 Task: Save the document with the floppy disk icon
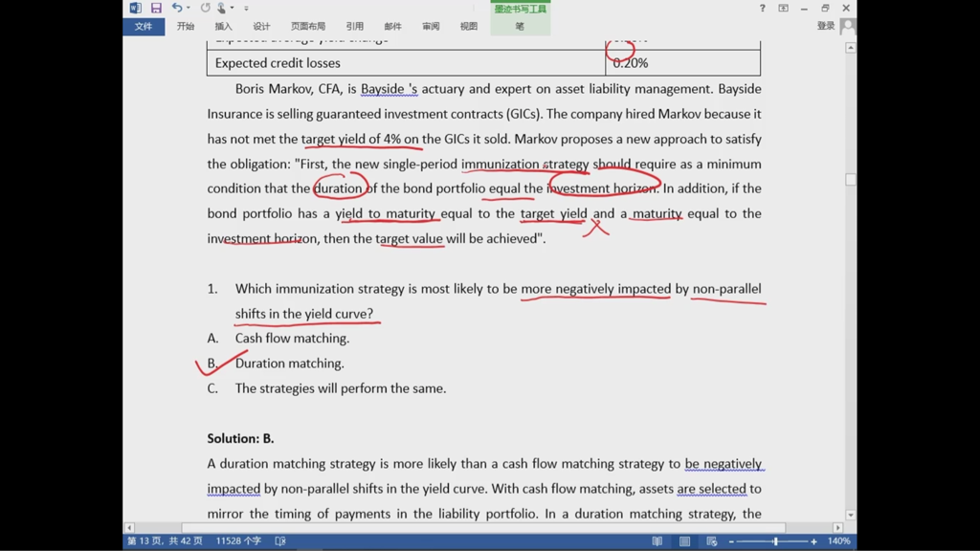coord(156,8)
